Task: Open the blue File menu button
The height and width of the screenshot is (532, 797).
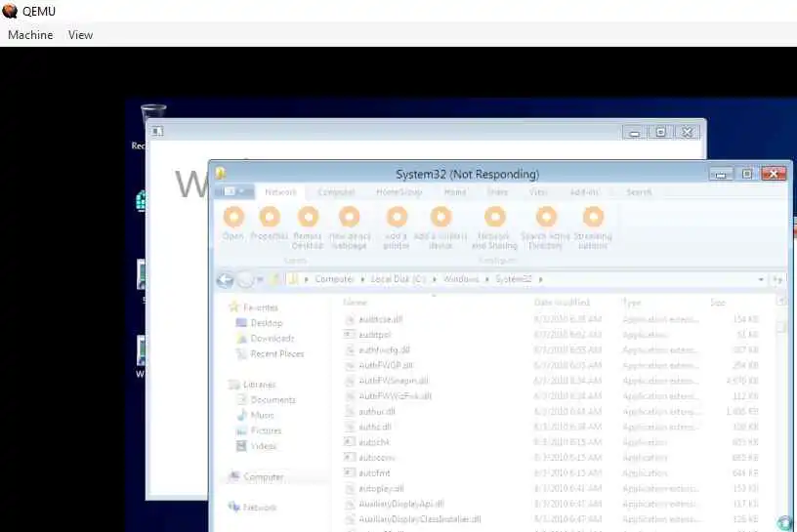Action: [x=233, y=191]
